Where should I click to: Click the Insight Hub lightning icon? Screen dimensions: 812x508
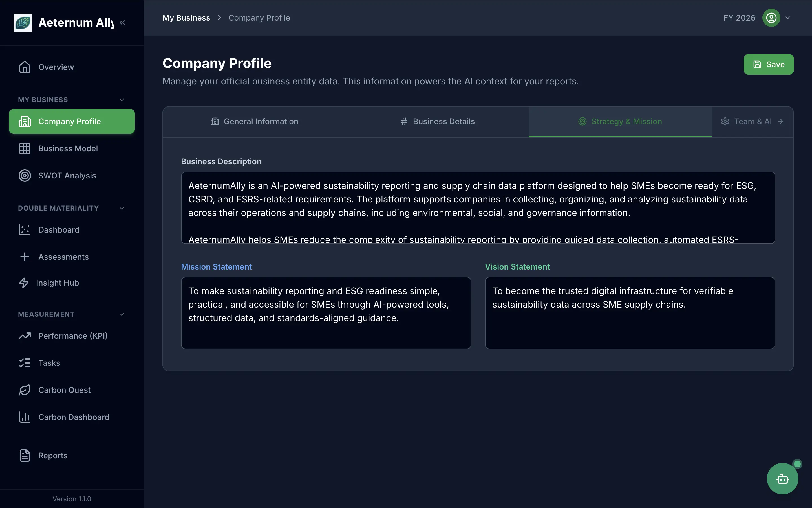pyautogui.click(x=23, y=283)
